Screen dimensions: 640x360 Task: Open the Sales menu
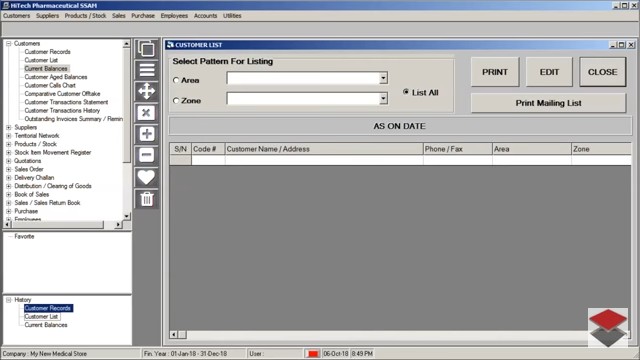coord(119,16)
